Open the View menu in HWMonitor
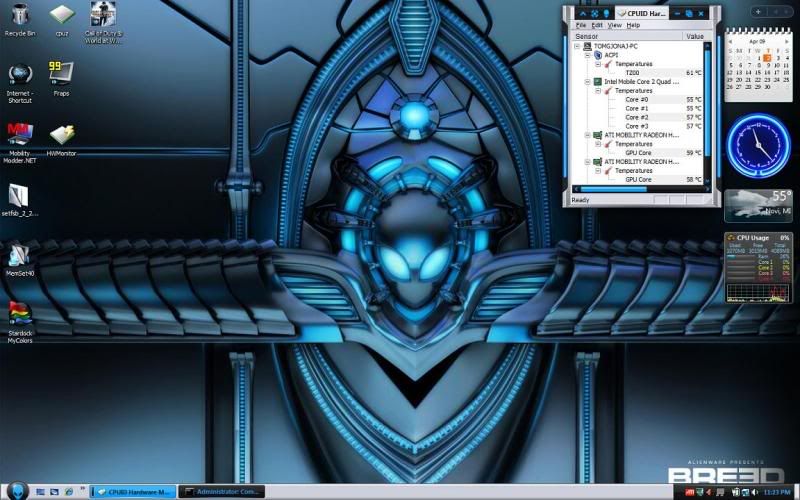Screen dimensions: 800x500 pos(614,25)
